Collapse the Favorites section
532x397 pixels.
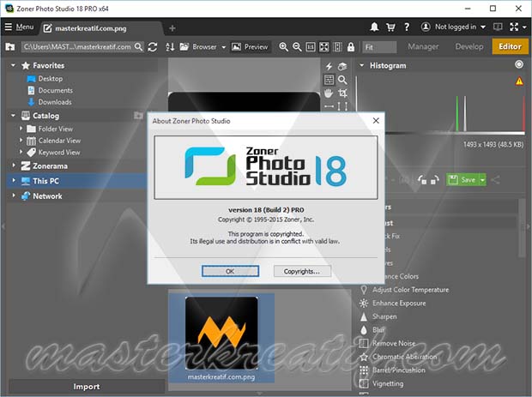coord(13,65)
